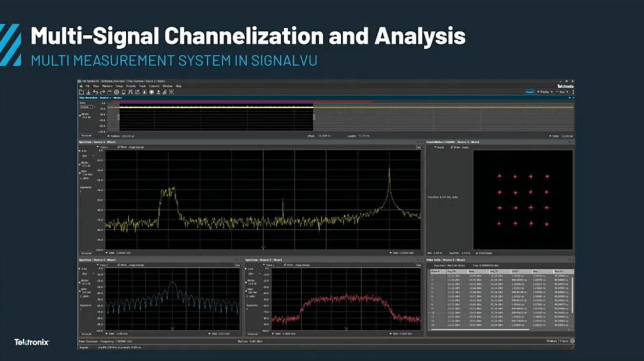Open the File menu
Viewport: 644px width, 361px height.
[x=87, y=86]
